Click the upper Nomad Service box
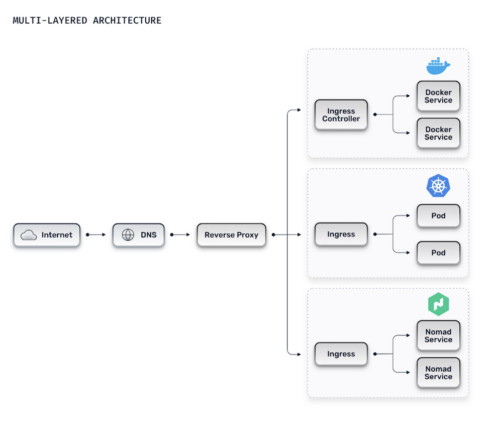Screen dimensions: 490x446 point(438,336)
